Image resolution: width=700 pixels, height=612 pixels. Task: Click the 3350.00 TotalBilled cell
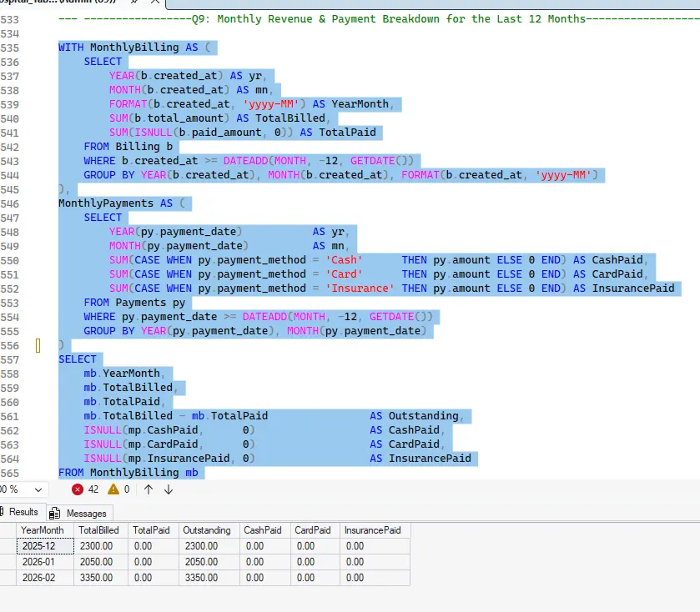click(x=100, y=578)
